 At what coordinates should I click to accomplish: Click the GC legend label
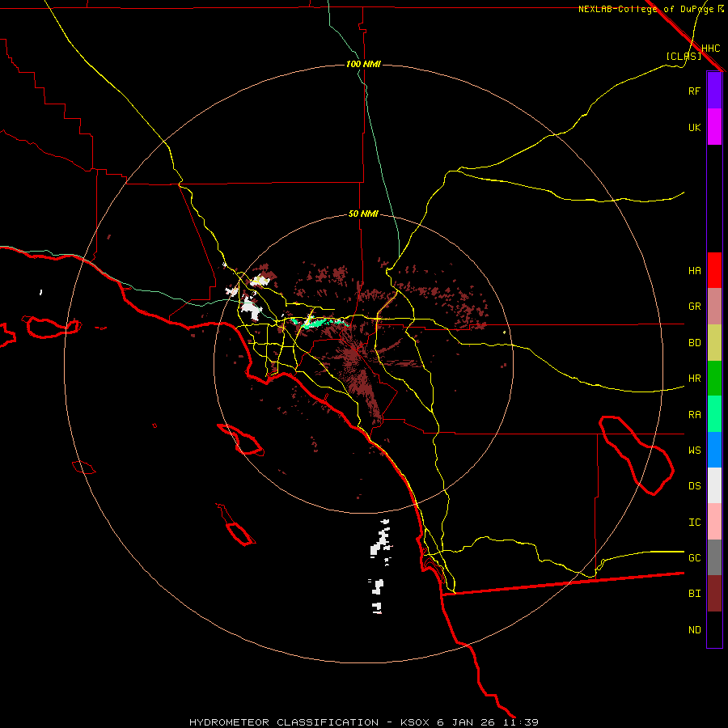tap(694, 557)
